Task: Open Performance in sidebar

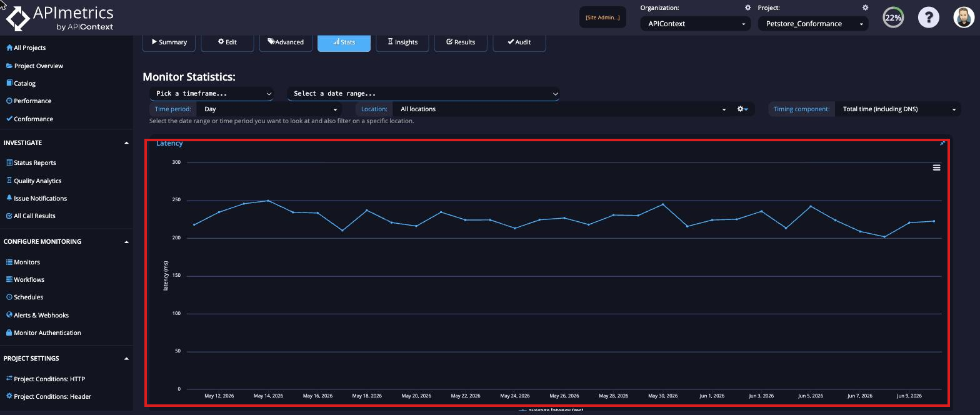Action: pos(29,101)
